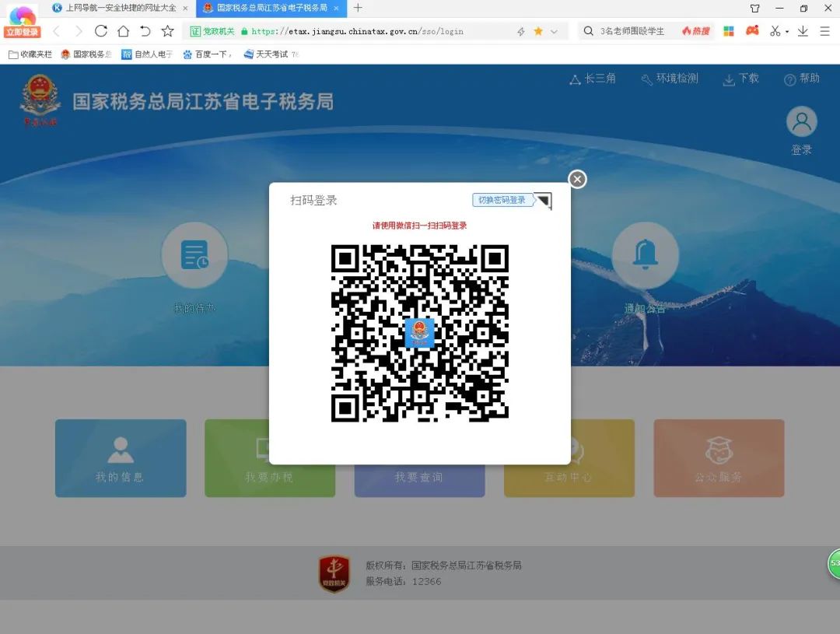The width and height of the screenshot is (840, 634).
Task: Click the red 党政机关 shield badge in footer
Action: coord(334,573)
